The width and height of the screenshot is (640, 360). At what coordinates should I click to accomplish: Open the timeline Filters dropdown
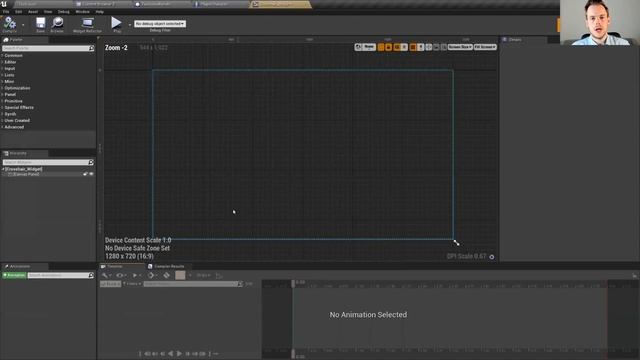point(132,284)
